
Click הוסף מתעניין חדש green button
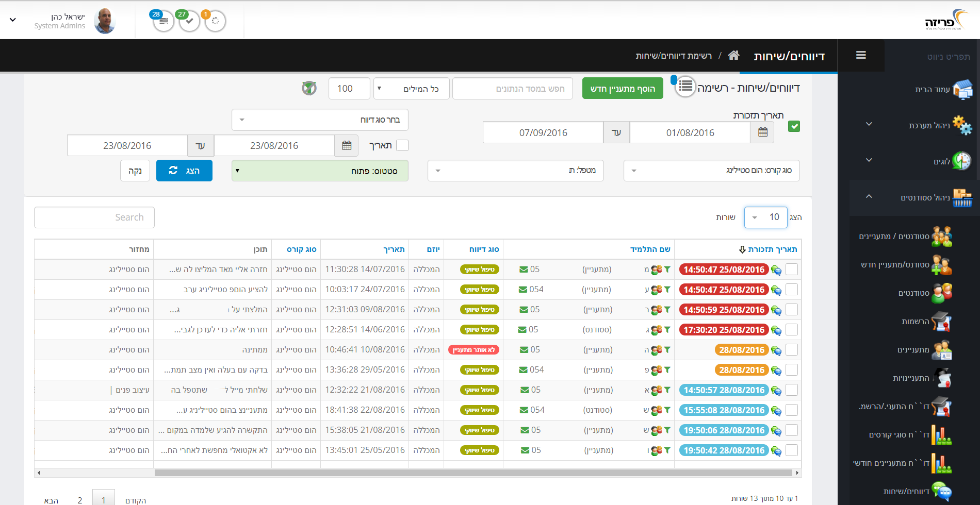[x=623, y=89]
